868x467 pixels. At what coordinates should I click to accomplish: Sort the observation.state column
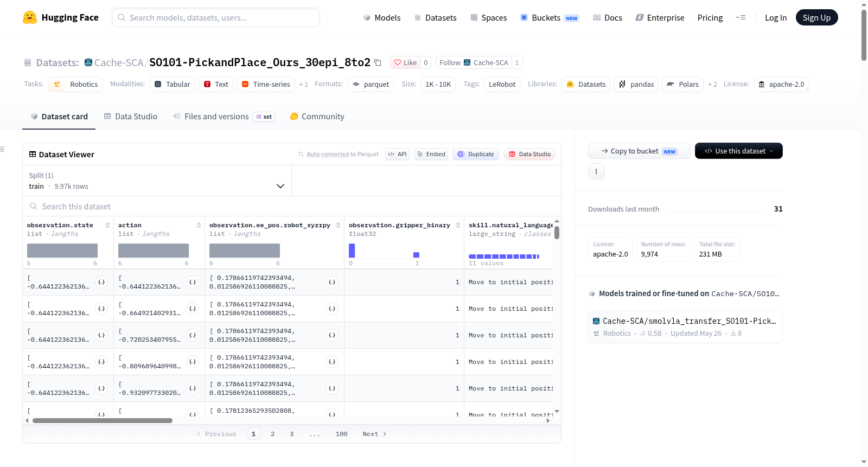(107, 225)
